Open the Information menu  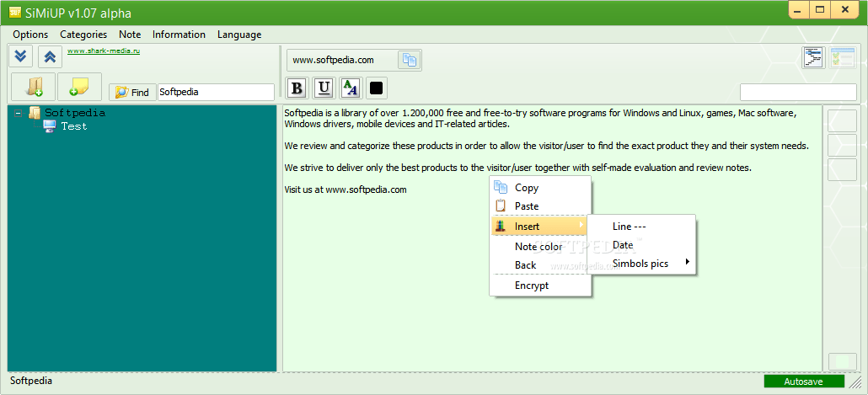click(x=179, y=35)
